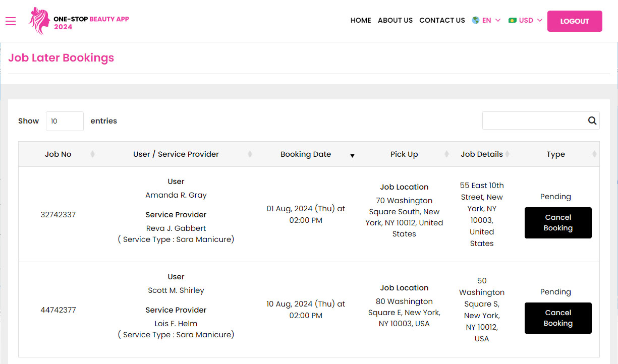Click the 55 East 10th Street details

(x=482, y=214)
